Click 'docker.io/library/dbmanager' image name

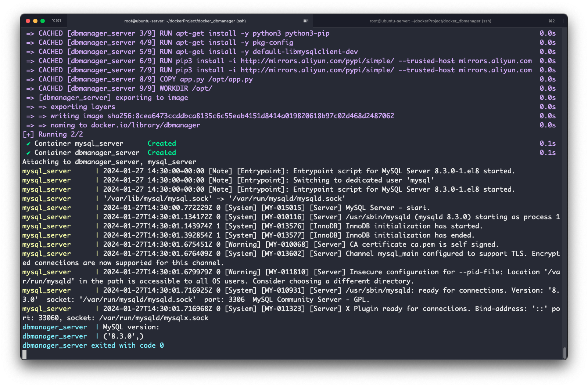[146, 125]
